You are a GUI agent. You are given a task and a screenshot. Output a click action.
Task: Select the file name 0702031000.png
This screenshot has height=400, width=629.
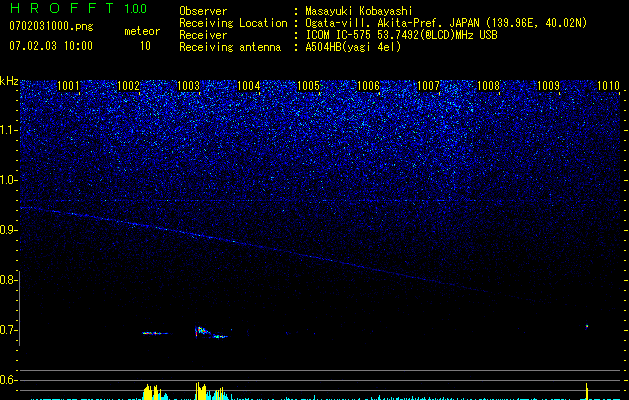click(51, 27)
